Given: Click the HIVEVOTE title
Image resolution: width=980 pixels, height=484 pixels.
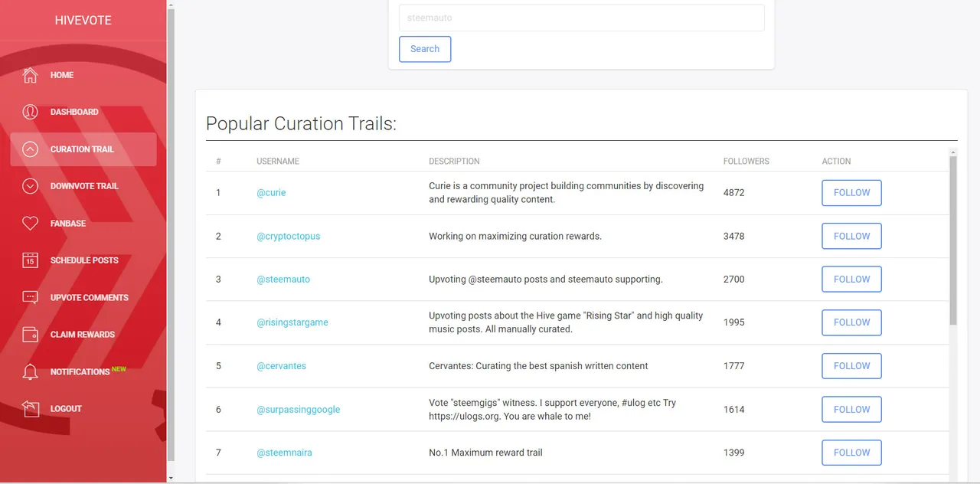Looking at the screenshot, I should 83,21.
